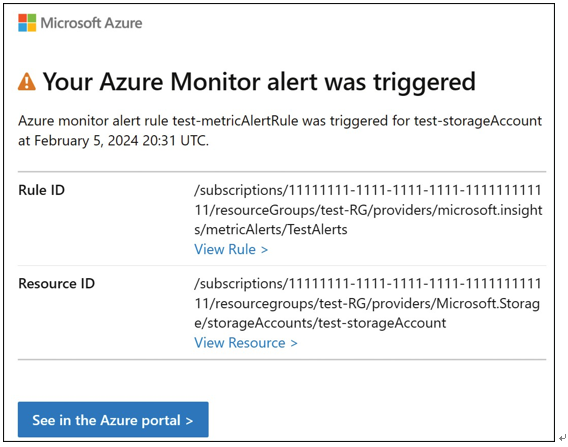This screenshot has width=568, height=447.
Task: Click the paragraph return mark at bottom right
Action: [562, 438]
